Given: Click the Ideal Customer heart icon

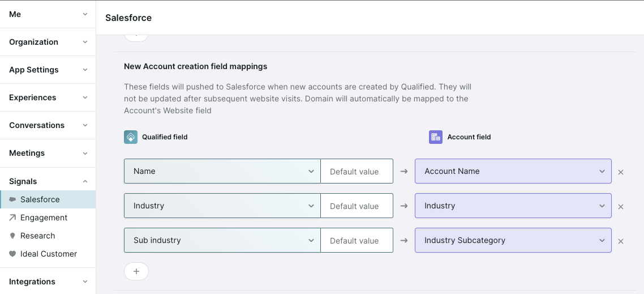Looking at the screenshot, I should (x=12, y=254).
